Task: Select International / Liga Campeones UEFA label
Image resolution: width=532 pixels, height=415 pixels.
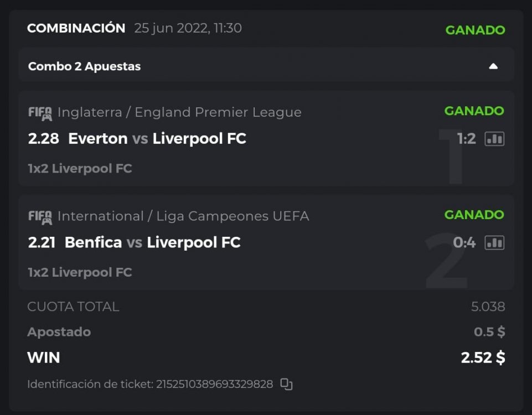Action: pyautogui.click(x=183, y=216)
